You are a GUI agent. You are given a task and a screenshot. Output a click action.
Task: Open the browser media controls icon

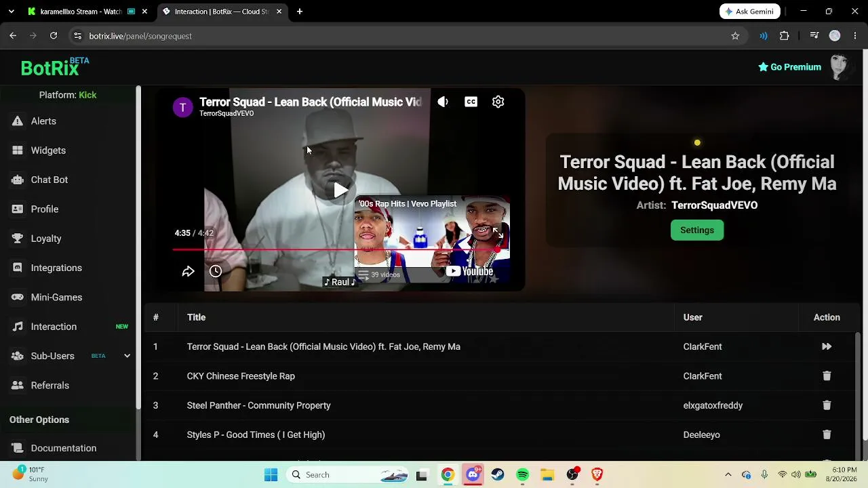click(814, 36)
